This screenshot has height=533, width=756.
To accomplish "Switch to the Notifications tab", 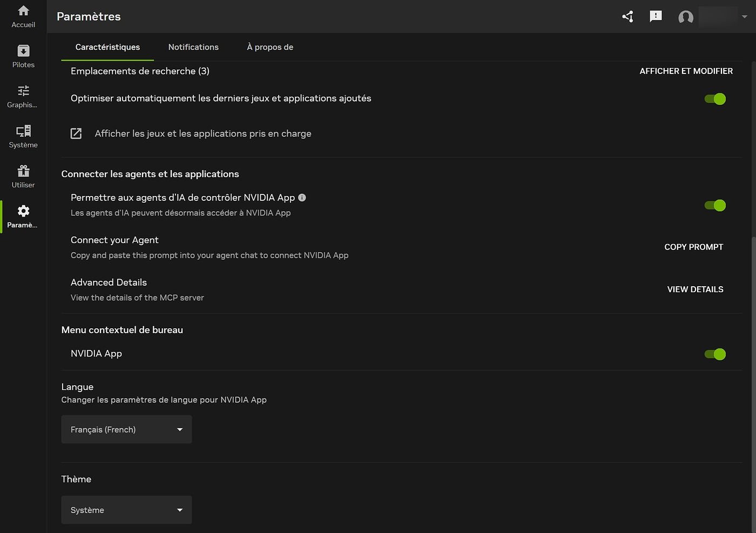I will click(193, 47).
